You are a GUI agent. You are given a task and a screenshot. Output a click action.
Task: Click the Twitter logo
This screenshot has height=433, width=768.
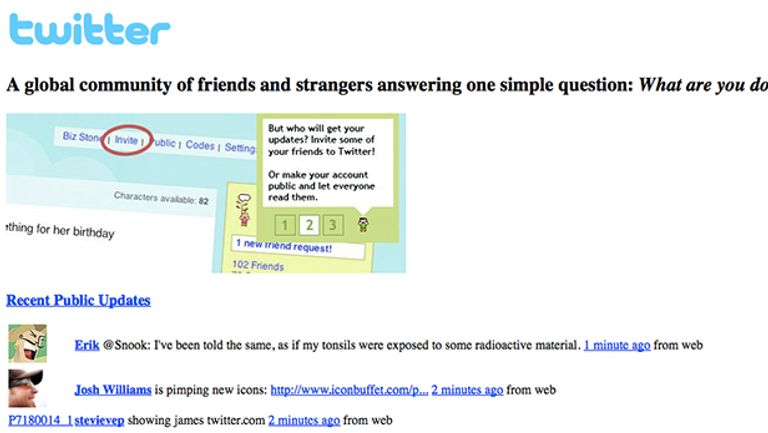pyautogui.click(x=89, y=29)
